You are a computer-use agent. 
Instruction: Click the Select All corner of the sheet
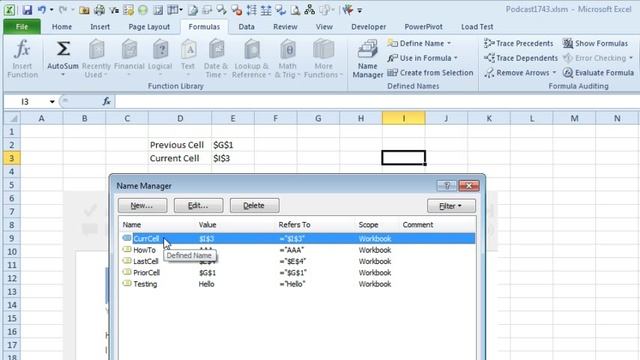tap(12, 118)
